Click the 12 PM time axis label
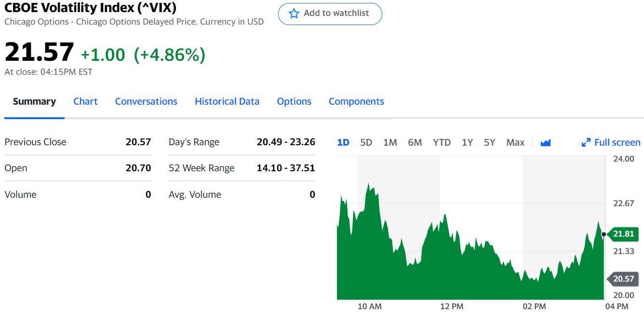644x315 pixels. [x=452, y=306]
